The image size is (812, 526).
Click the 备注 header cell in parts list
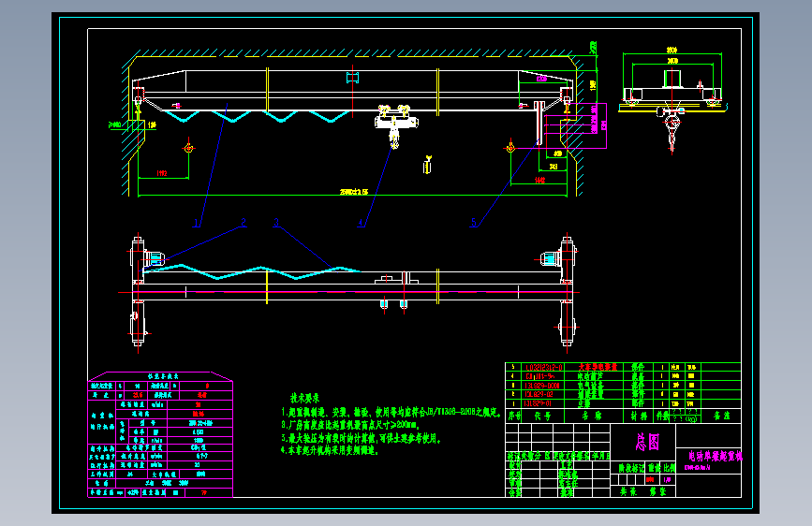pos(721,416)
